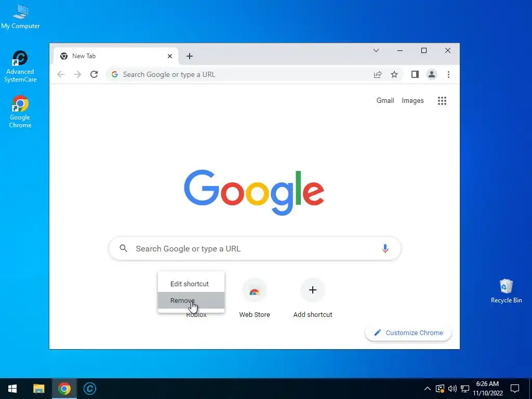Image resolution: width=532 pixels, height=399 pixels.
Task: Close the New Tab tab
Action: pyautogui.click(x=170, y=56)
